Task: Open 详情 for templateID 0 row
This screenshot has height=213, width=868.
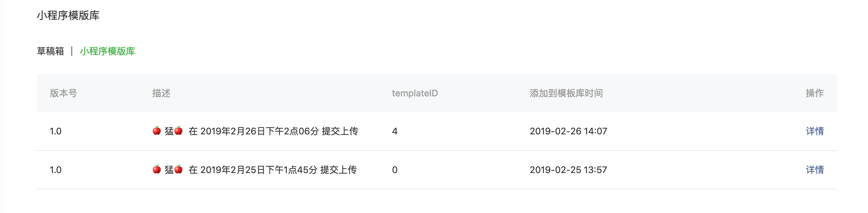Action: (815, 170)
